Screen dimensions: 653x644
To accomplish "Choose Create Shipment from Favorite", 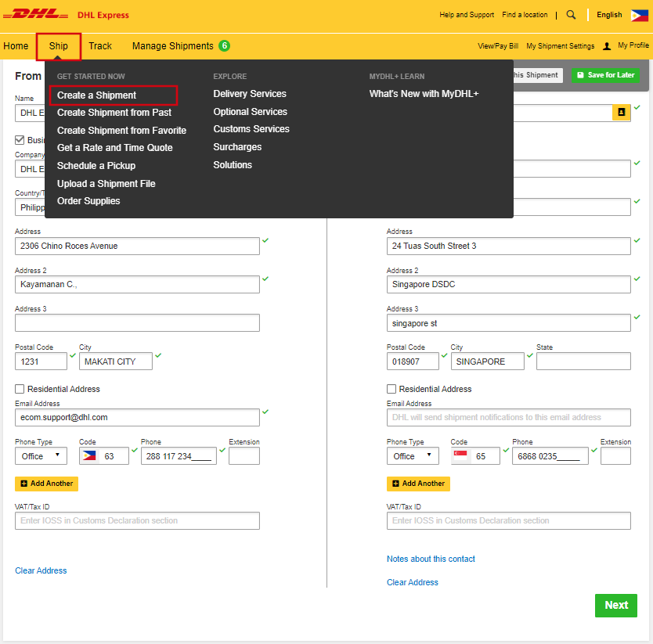I will [x=121, y=131].
